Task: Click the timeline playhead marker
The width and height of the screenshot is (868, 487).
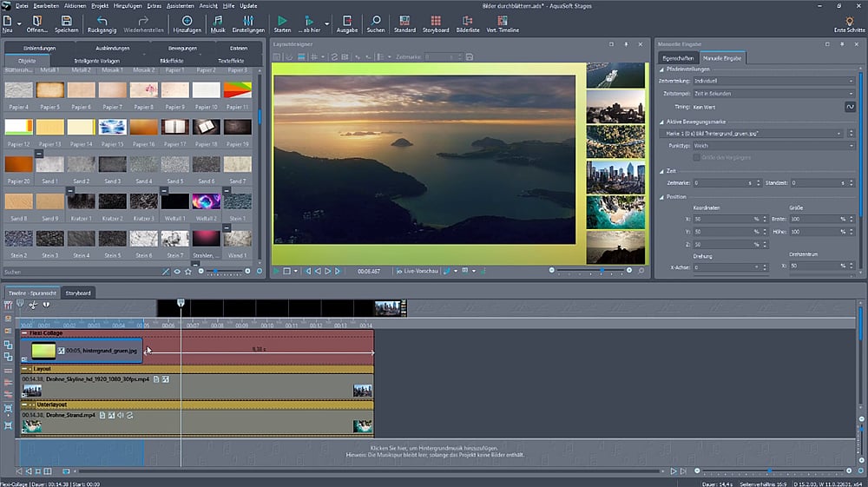Action: pyautogui.click(x=181, y=303)
